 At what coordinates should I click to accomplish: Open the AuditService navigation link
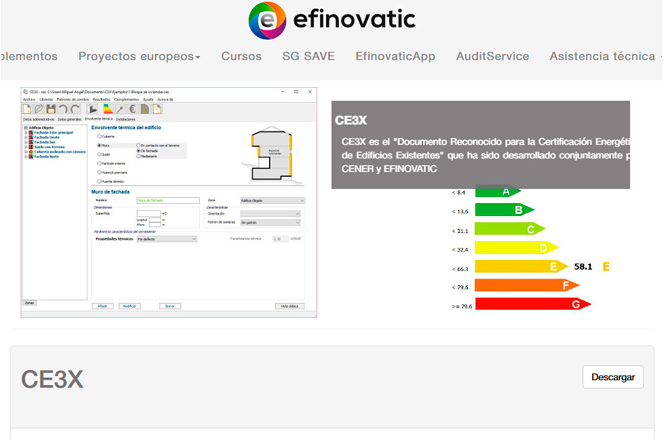click(x=492, y=56)
